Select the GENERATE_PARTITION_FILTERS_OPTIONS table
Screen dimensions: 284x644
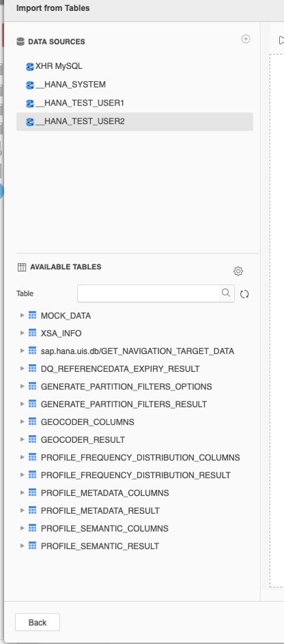[x=126, y=386]
